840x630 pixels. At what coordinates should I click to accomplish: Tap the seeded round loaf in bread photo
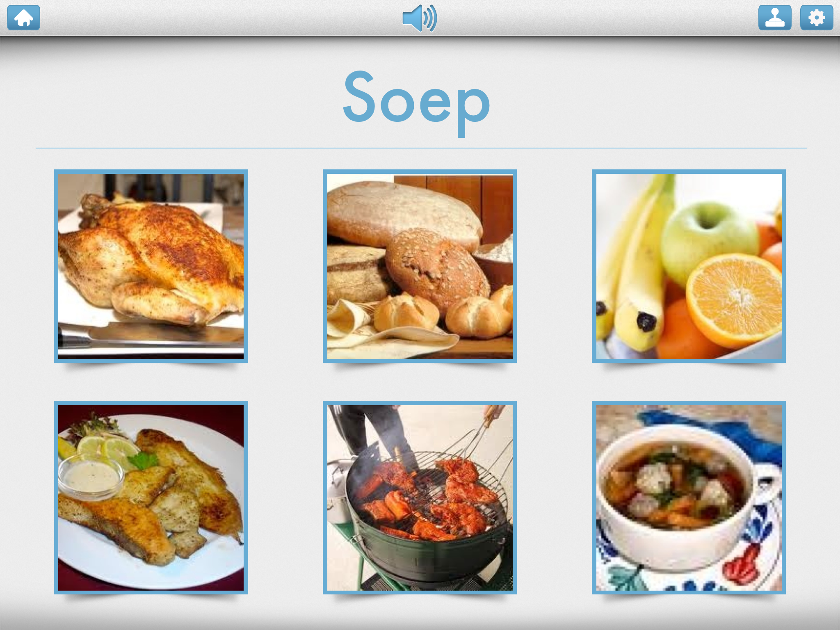coord(437,269)
